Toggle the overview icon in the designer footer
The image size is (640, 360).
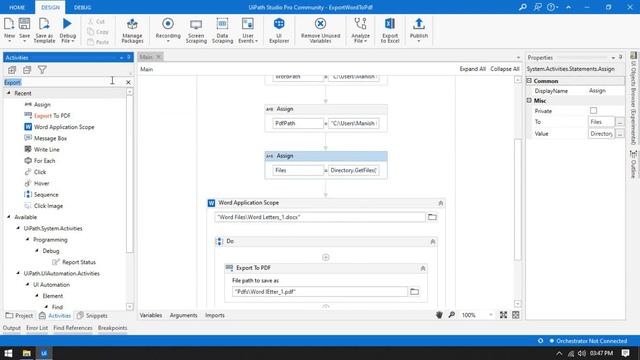coord(516,315)
